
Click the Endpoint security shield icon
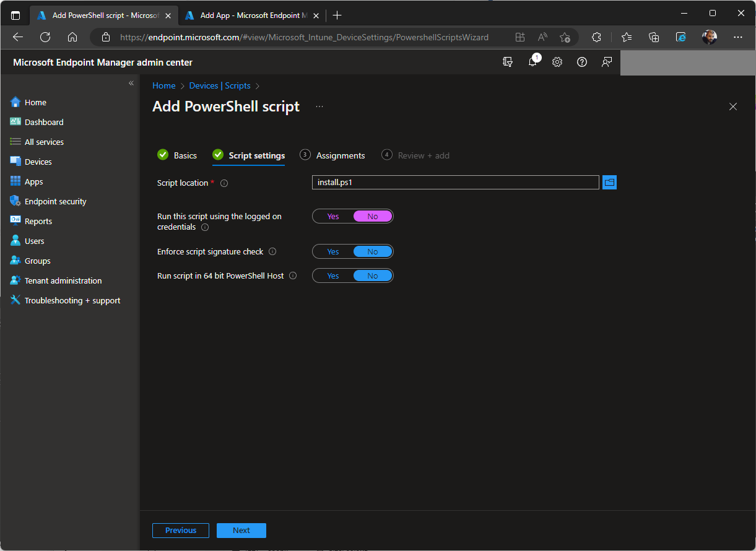tap(15, 201)
